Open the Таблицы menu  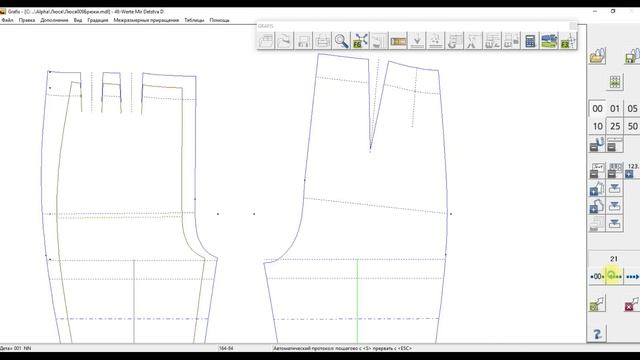tap(194, 20)
